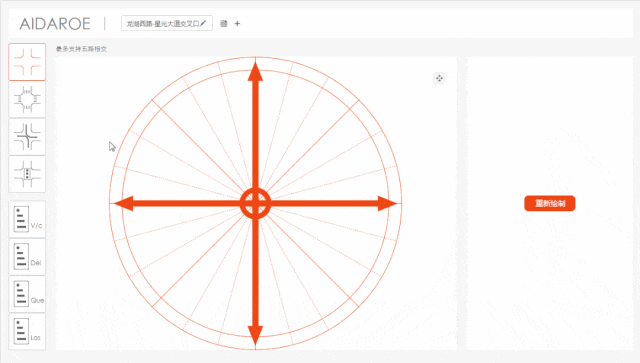Click the north-pointing road arm arrowhead

click(x=256, y=71)
